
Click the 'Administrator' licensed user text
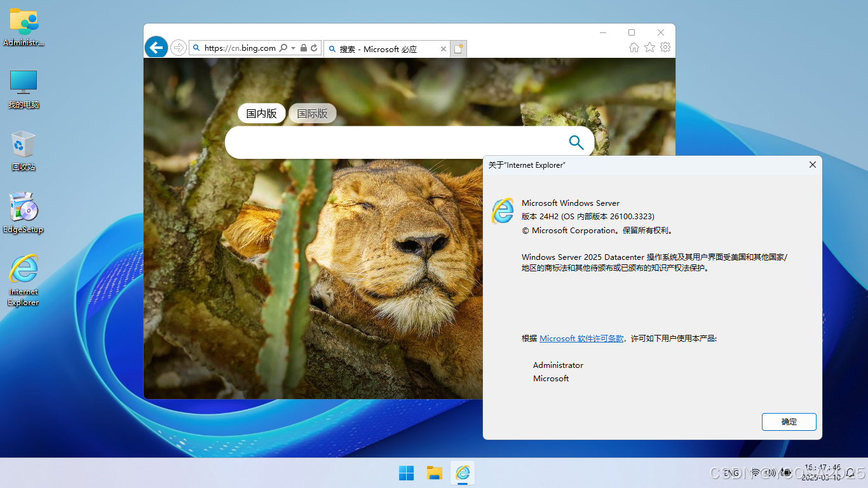[x=558, y=365]
